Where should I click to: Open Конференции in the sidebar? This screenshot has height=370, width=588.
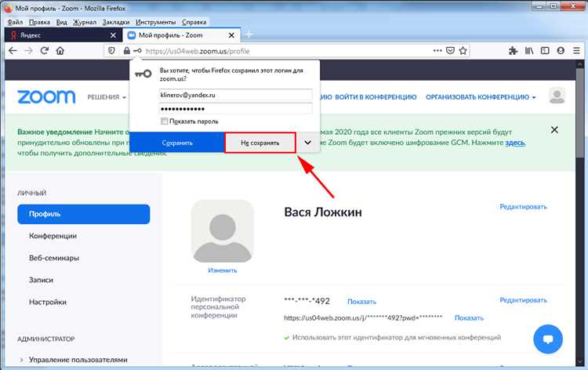pyautogui.click(x=53, y=236)
